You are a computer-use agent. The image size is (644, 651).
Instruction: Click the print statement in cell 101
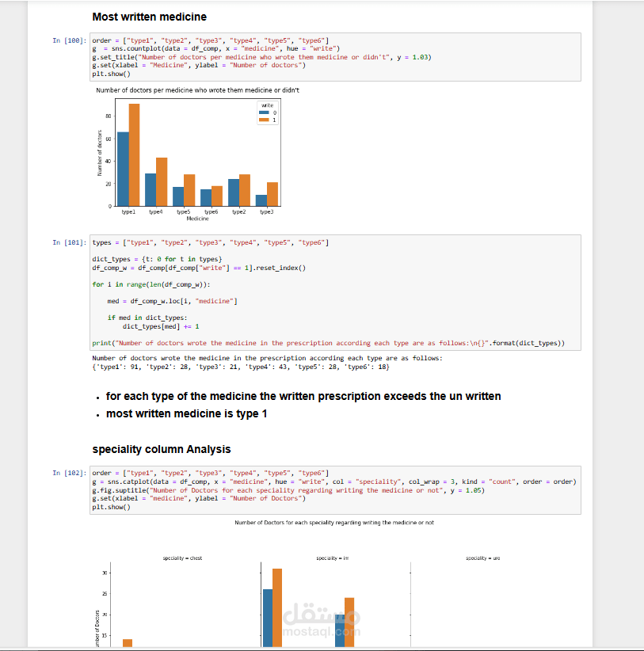tap(328, 343)
